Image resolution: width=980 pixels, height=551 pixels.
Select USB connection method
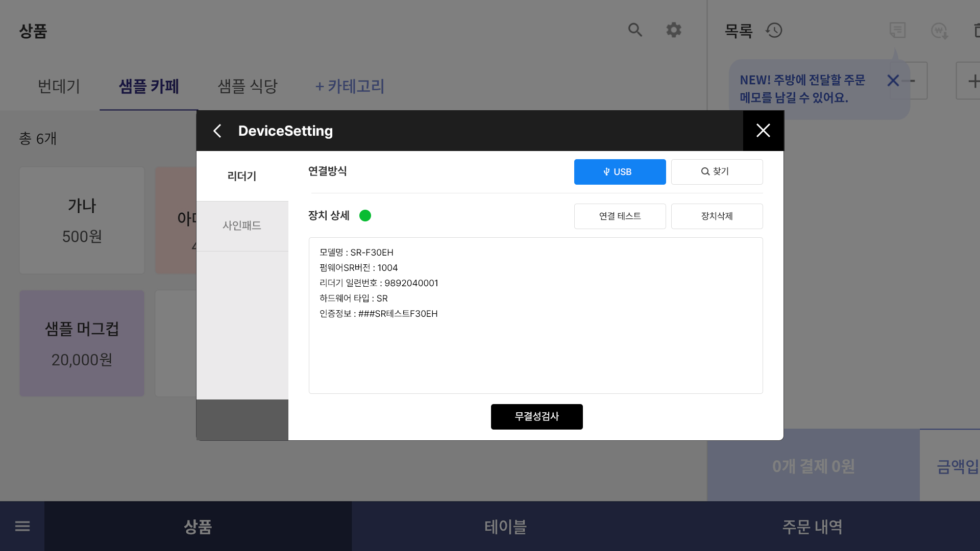click(x=620, y=172)
